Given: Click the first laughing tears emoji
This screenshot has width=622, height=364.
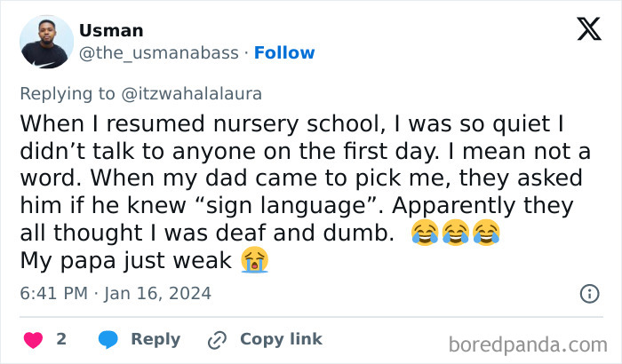Looking at the screenshot, I should pos(426,234).
